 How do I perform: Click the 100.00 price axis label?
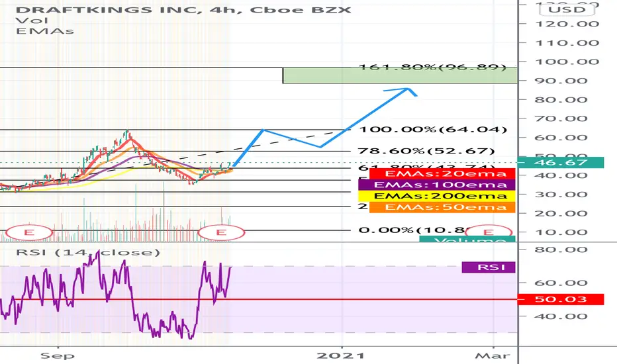567,62
